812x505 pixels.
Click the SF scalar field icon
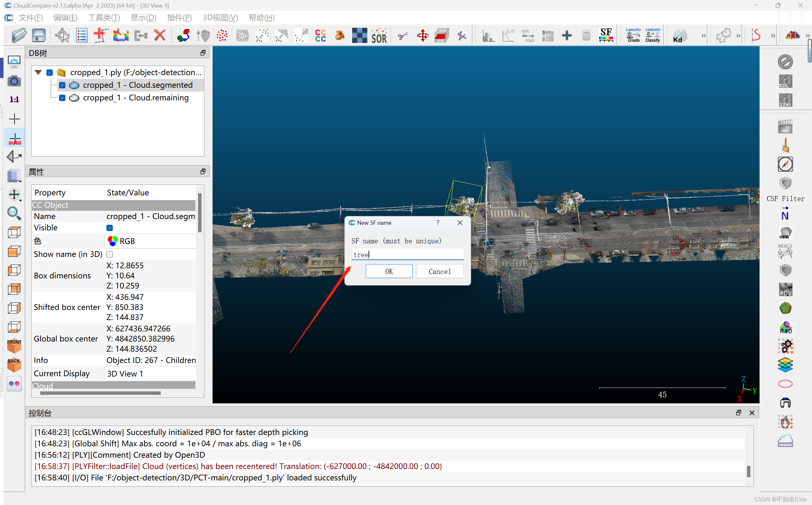[606, 35]
